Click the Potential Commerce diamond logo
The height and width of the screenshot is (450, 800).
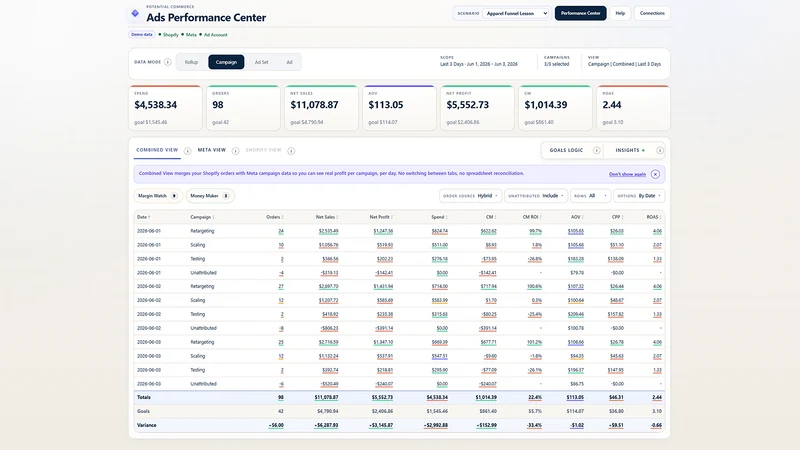(x=135, y=13)
